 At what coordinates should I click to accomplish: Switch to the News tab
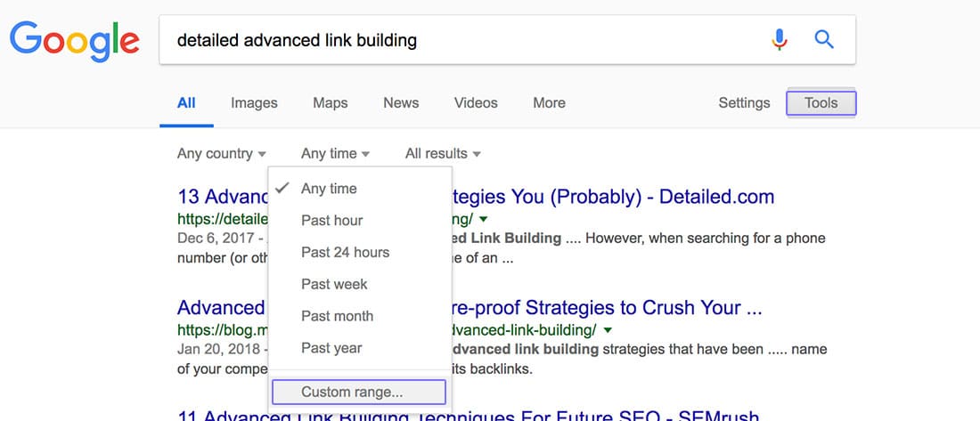point(401,103)
